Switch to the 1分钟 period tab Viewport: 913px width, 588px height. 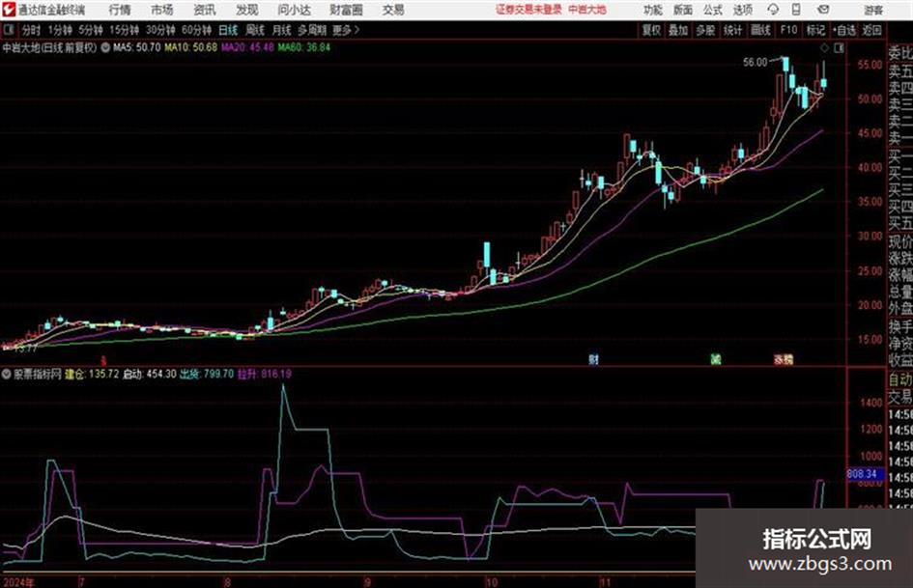60,30
